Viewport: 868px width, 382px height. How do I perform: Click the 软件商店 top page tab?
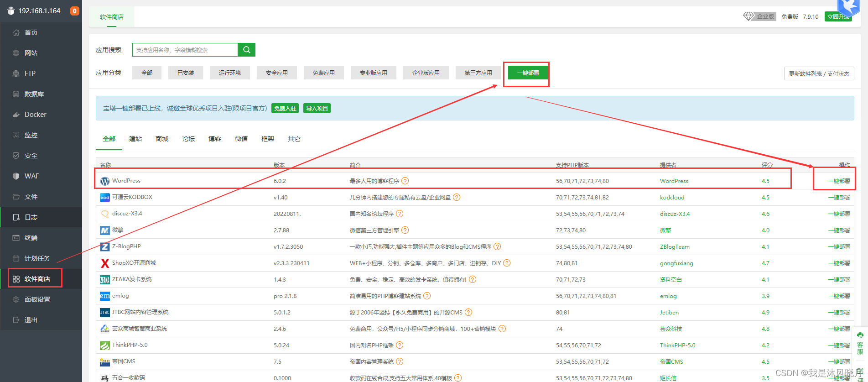tap(112, 17)
